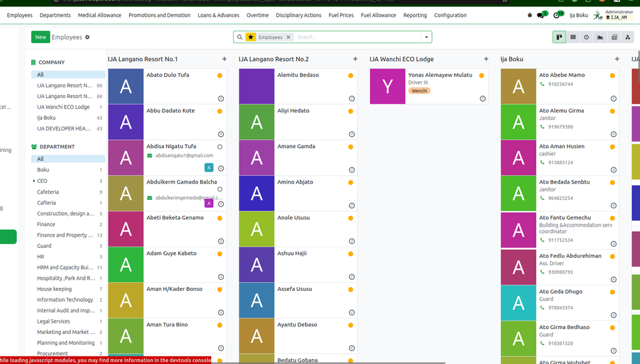The image size is (640, 364).
Task: Open the conversations chat icon
Action: (541, 16)
